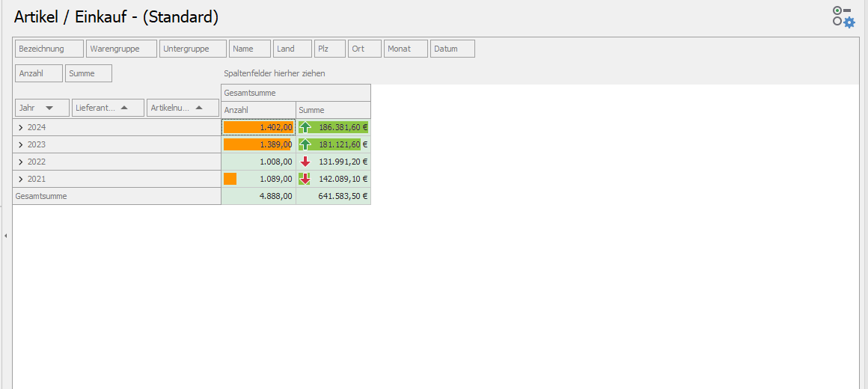Select the Name filter field
The image size is (868, 389).
point(250,49)
